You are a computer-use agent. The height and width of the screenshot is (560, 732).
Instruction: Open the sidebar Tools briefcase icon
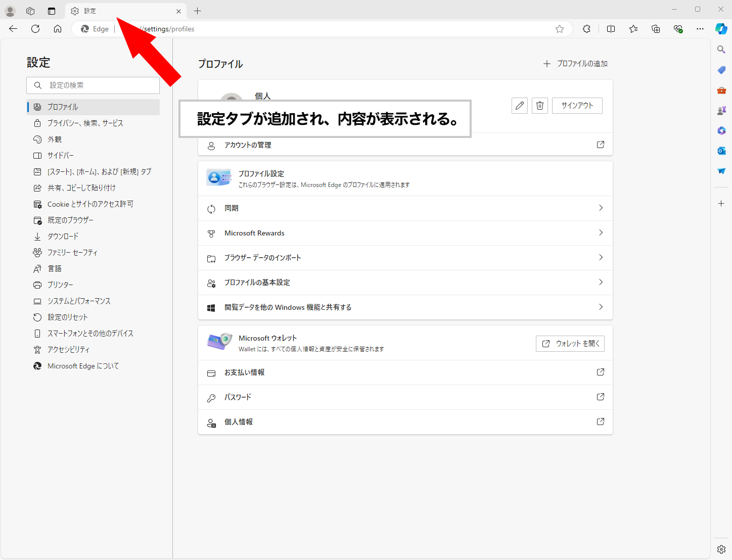pyautogui.click(x=721, y=90)
